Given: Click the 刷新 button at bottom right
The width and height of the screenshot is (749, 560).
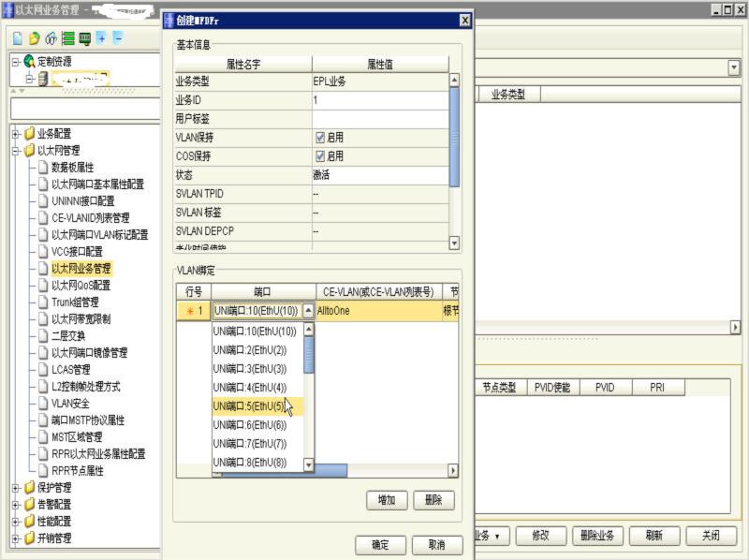Looking at the screenshot, I should [x=655, y=536].
